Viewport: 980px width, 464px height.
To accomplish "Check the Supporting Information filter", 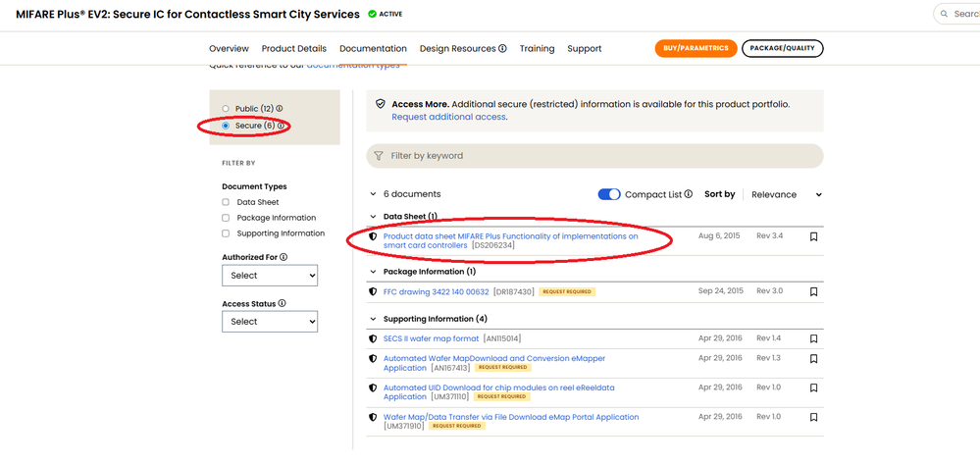I will 226,233.
